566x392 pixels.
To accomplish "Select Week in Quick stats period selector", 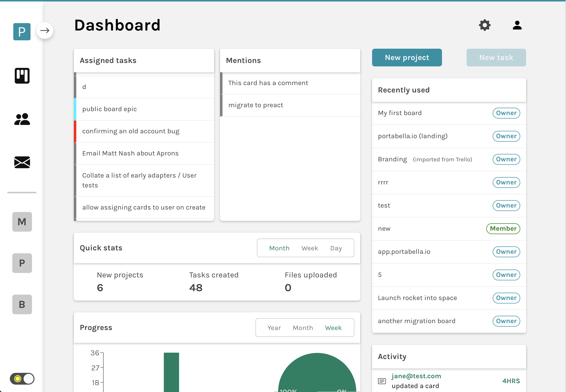I will point(310,248).
